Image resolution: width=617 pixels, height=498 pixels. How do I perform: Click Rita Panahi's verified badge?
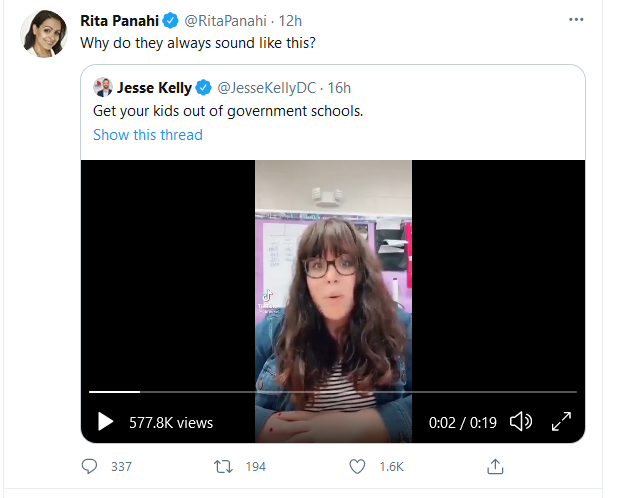click(x=172, y=20)
